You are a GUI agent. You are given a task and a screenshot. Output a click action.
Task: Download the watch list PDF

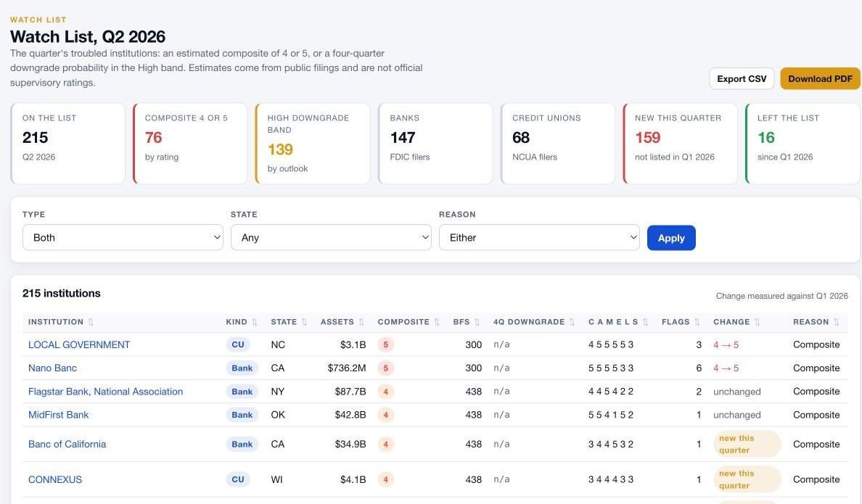click(x=820, y=78)
